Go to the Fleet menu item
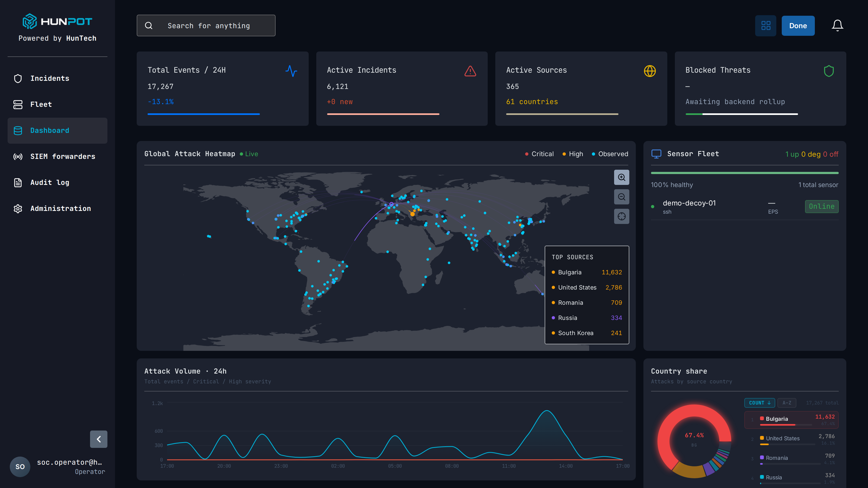This screenshot has width=868, height=488. 57,104
